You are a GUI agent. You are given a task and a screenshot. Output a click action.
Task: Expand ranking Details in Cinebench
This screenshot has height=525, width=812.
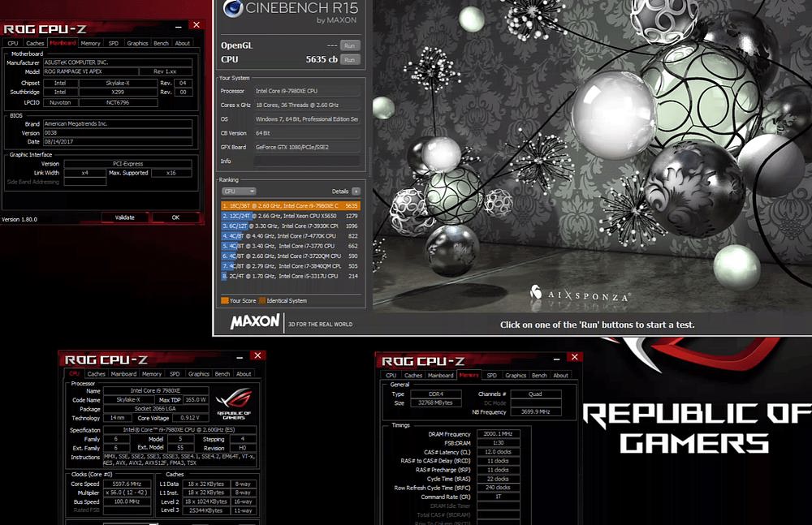click(356, 191)
